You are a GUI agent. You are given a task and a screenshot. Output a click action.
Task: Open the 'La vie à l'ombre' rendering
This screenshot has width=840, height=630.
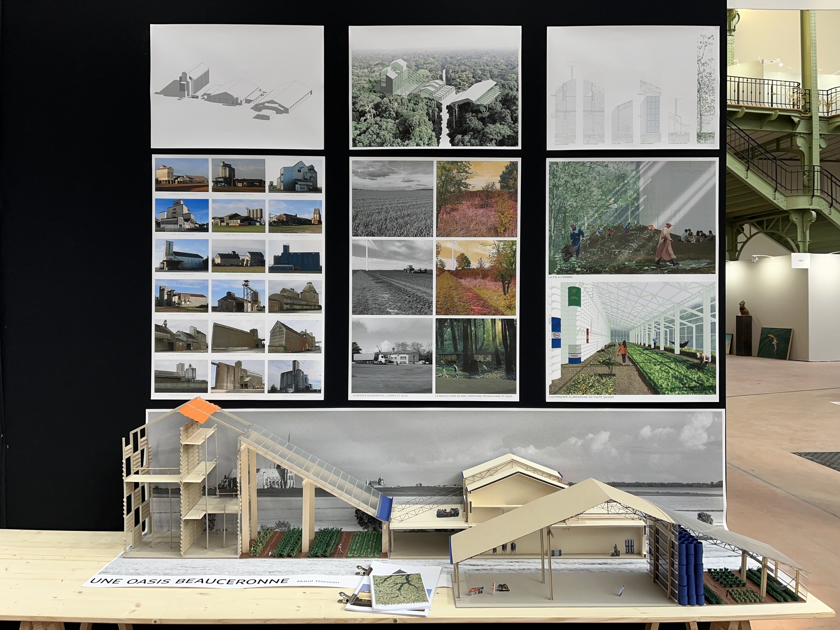point(633,217)
